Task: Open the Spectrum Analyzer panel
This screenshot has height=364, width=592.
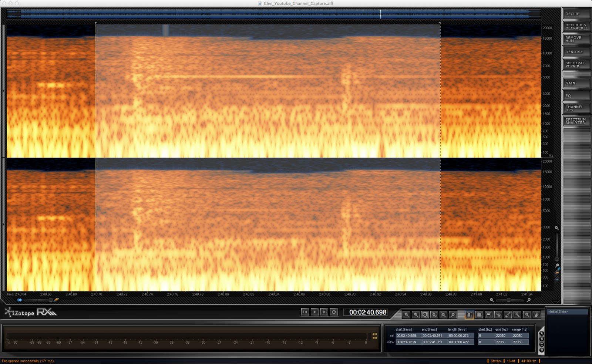Action: [x=576, y=121]
